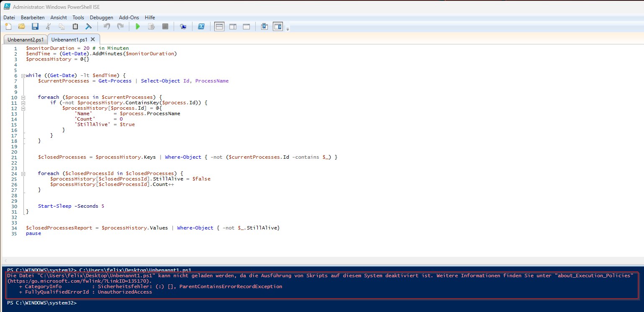The height and width of the screenshot is (312, 644).
Task: Undo the last edit
Action: (107, 27)
